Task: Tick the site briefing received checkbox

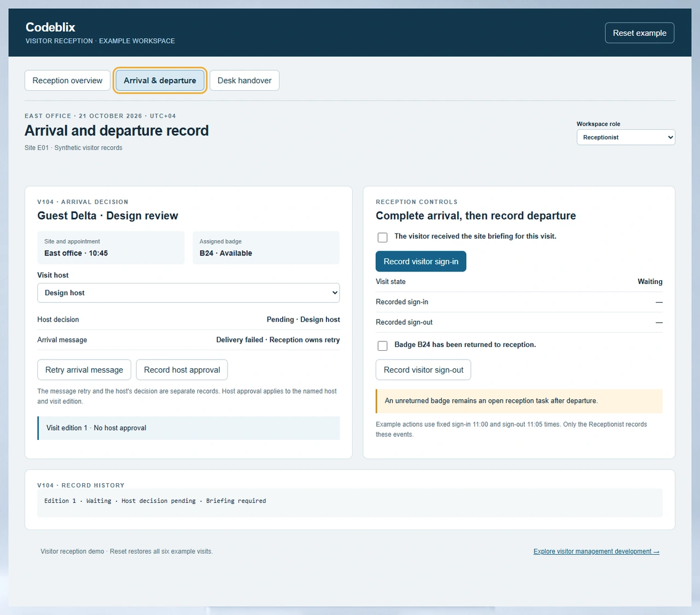Action: pyautogui.click(x=383, y=237)
